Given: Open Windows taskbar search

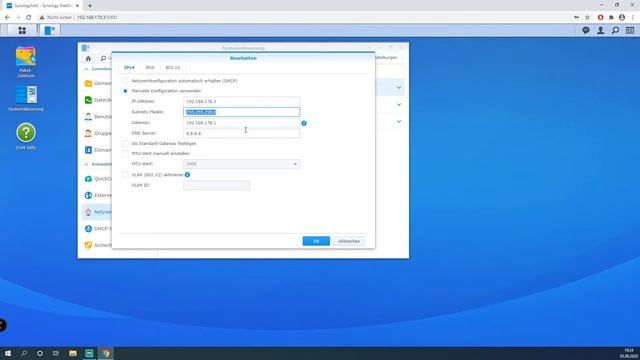Looking at the screenshot, I should pos(24,353).
